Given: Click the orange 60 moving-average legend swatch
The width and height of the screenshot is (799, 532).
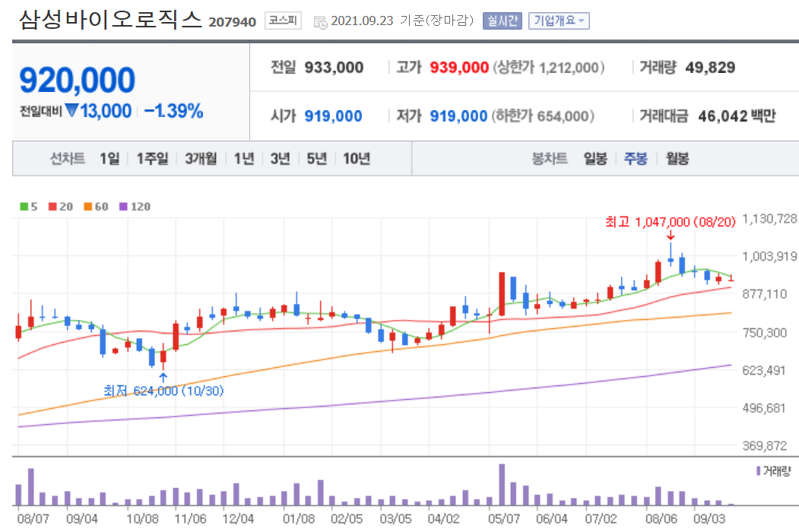Looking at the screenshot, I should click(x=87, y=207).
